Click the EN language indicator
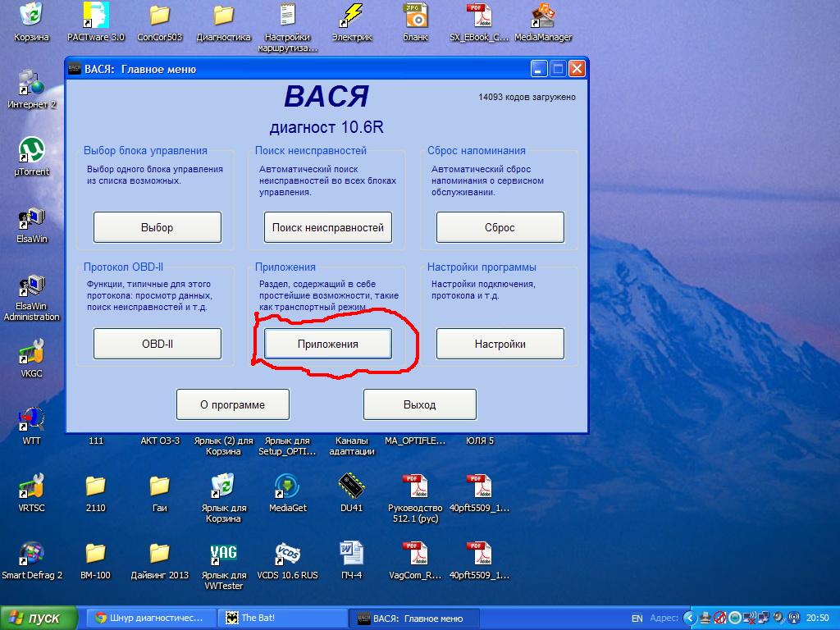The image size is (840, 630). (x=637, y=619)
